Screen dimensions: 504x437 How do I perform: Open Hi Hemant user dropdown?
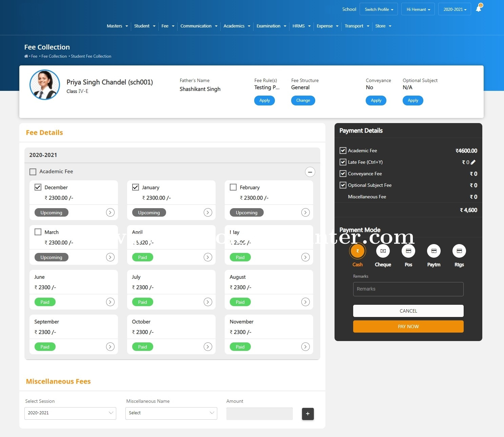418,9
